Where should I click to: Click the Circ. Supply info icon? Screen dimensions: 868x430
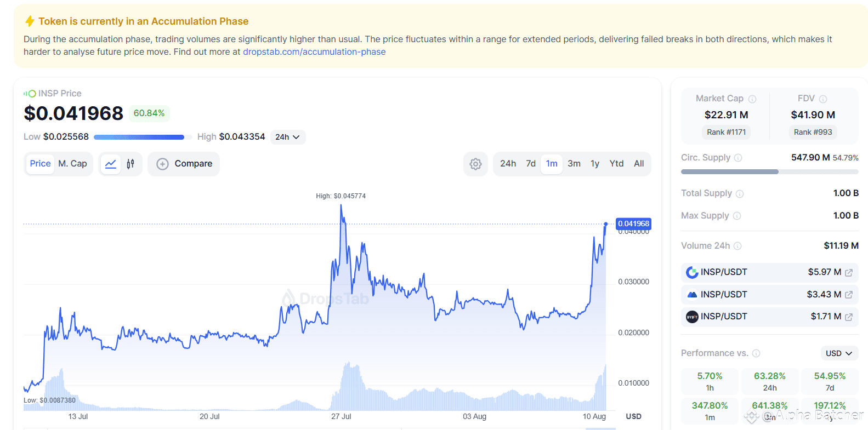(738, 158)
